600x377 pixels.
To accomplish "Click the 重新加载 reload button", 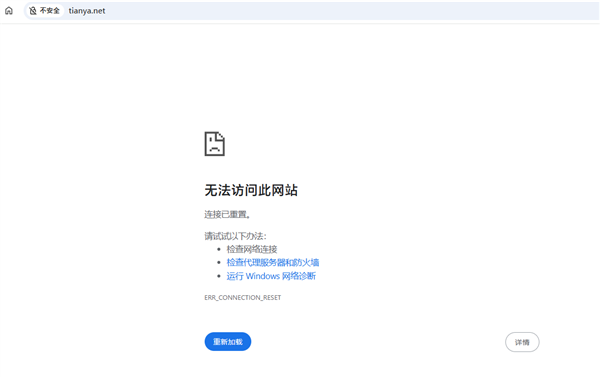I will (228, 341).
